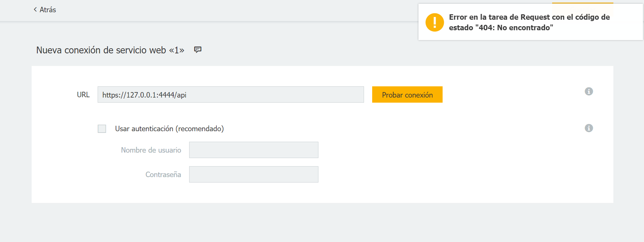Viewport: 644px width, 242px height.
Task: Click the Nombre de usuario input field
Action: (253, 150)
